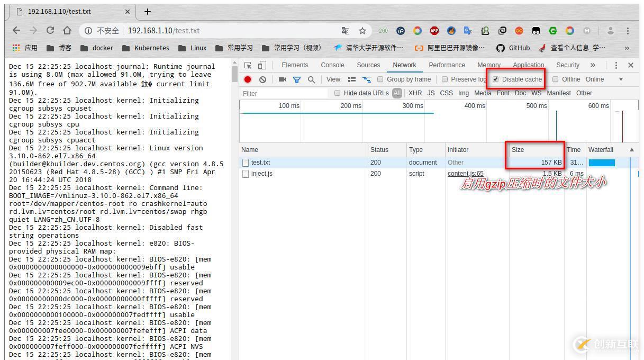
Task: Check the Offline checkbox
Action: point(555,79)
